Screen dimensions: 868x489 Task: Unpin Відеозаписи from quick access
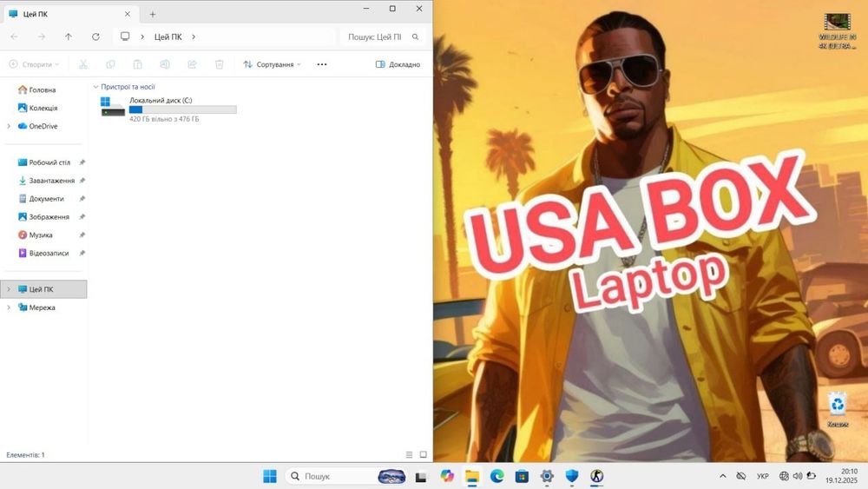pos(82,253)
